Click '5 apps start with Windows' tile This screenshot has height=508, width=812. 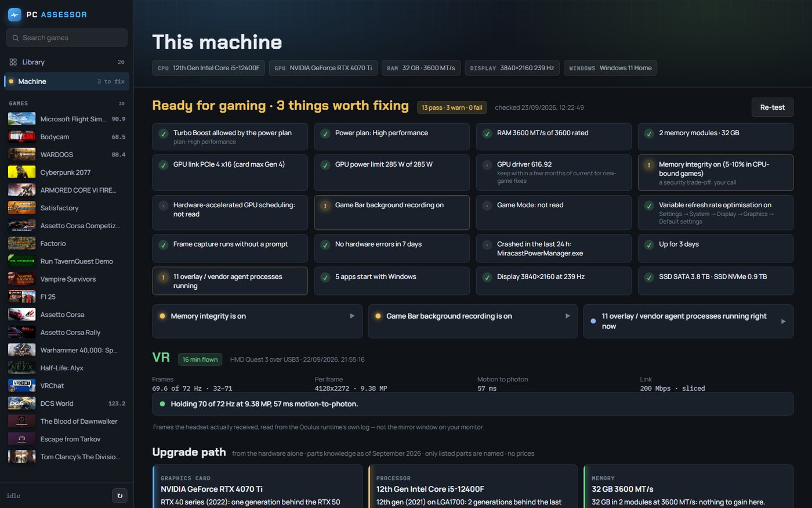coord(391,280)
